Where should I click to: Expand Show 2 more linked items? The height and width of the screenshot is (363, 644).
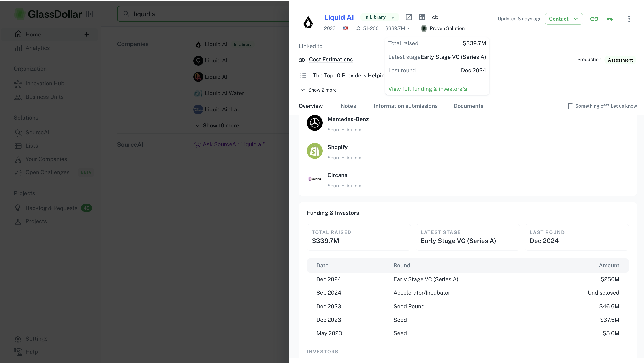(318, 90)
